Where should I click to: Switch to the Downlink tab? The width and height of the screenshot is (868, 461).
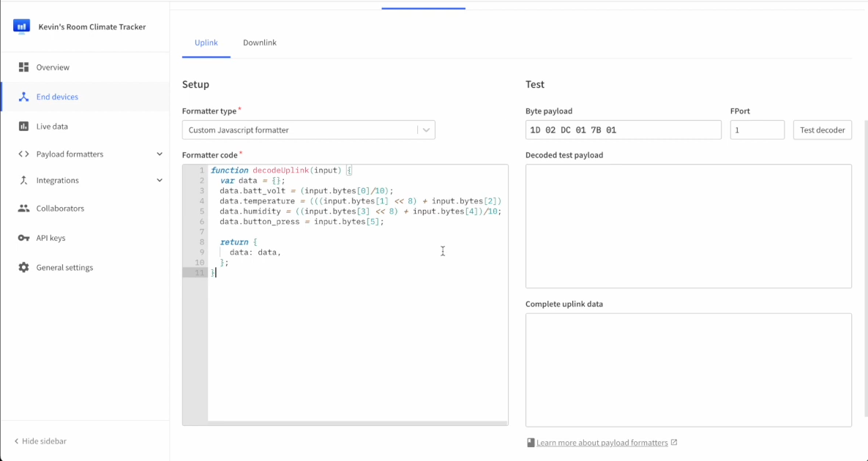tap(260, 42)
